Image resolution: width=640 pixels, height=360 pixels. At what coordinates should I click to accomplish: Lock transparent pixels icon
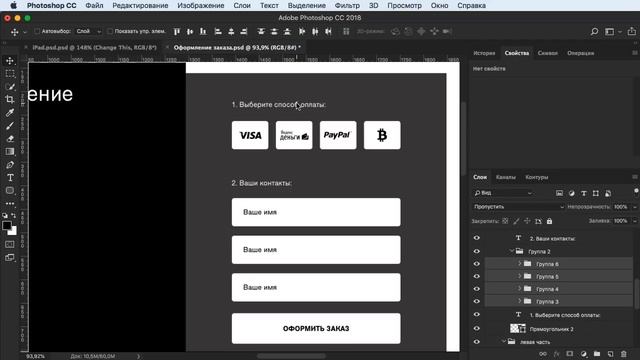505,221
